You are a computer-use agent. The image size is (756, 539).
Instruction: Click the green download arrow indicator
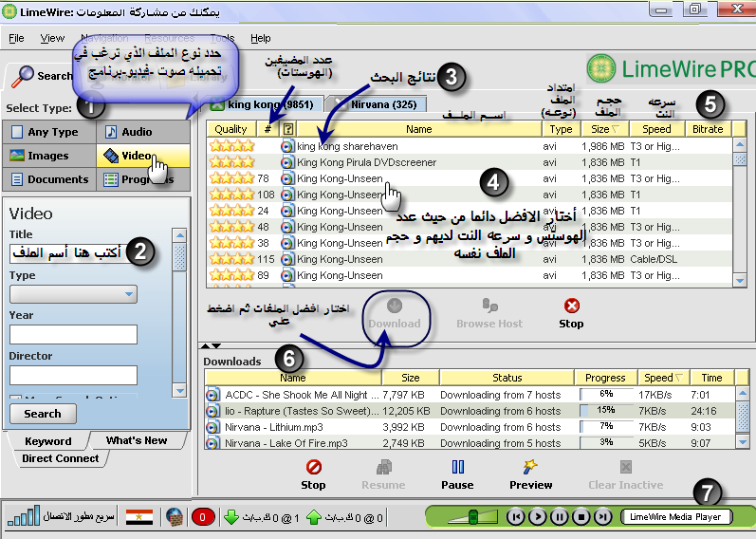(231, 517)
